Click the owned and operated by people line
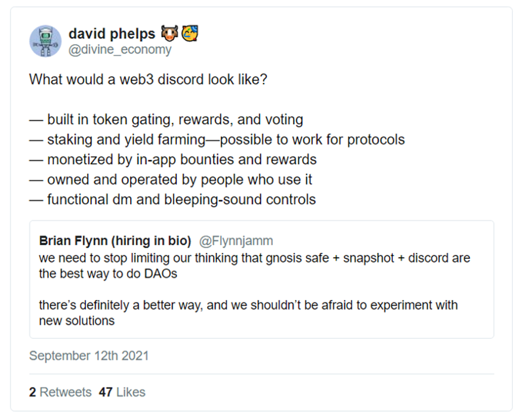The height and width of the screenshot is (420, 517). [x=171, y=180]
